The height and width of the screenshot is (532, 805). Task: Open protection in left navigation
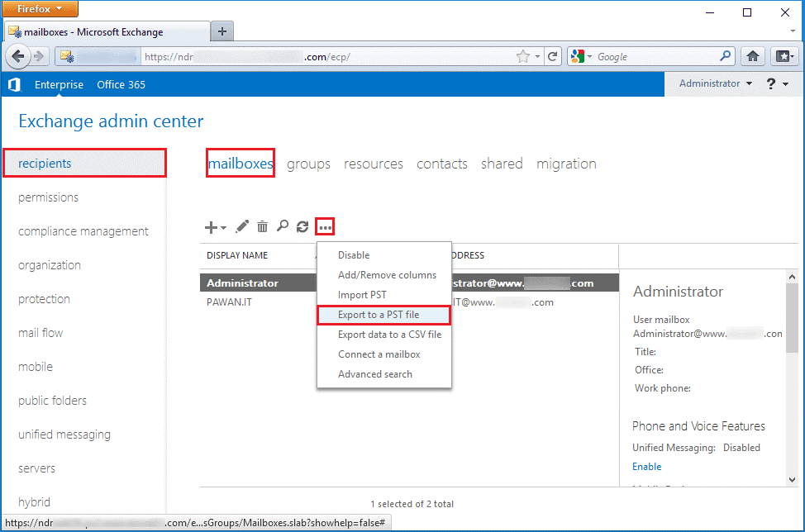tap(44, 299)
